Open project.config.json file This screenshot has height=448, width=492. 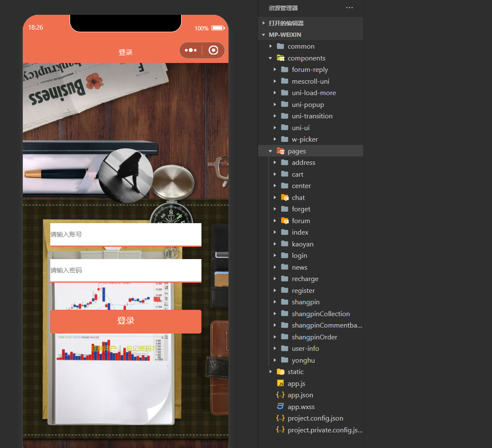click(x=315, y=418)
